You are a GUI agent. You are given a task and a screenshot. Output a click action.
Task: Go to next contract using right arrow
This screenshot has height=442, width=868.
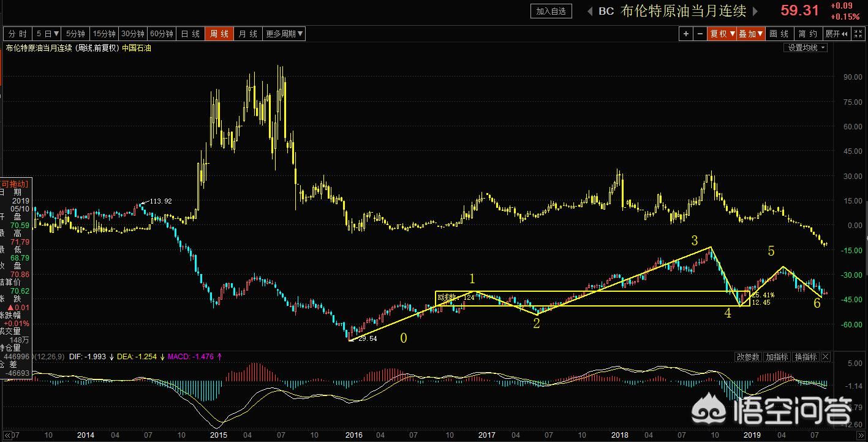point(755,11)
